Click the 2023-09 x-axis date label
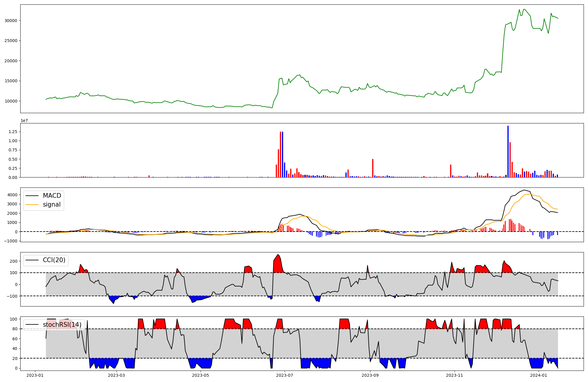Viewport: 588px width, 382px height. (x=370, y=375)
